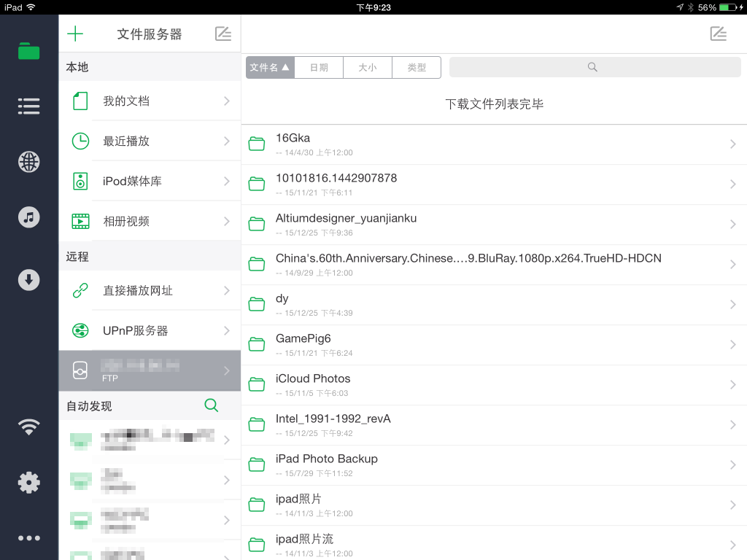
Task: Open the edit icon next to 文件服务器
Action: pos(222,34)
